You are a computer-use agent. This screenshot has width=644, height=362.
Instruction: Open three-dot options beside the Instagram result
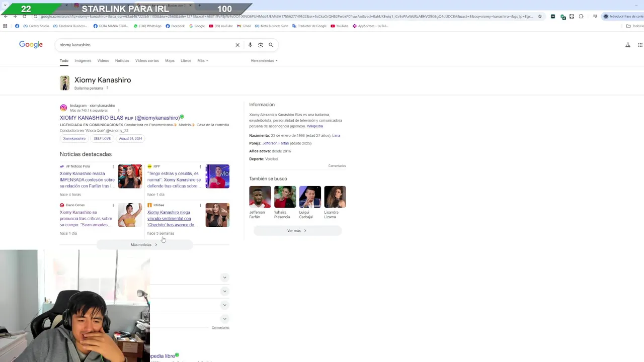pos(119,110)
